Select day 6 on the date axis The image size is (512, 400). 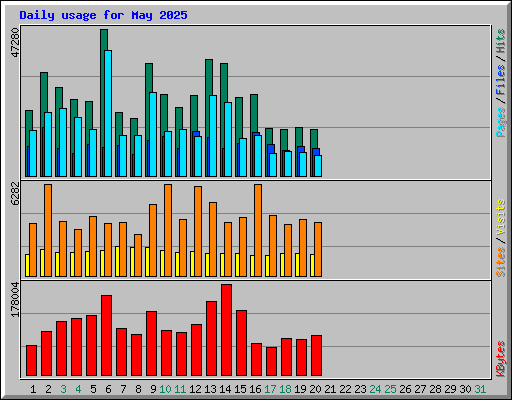click(108, 389)
